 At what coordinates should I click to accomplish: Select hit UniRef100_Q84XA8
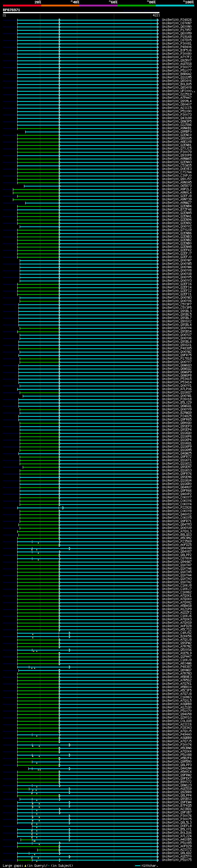(x=176, y=548)
